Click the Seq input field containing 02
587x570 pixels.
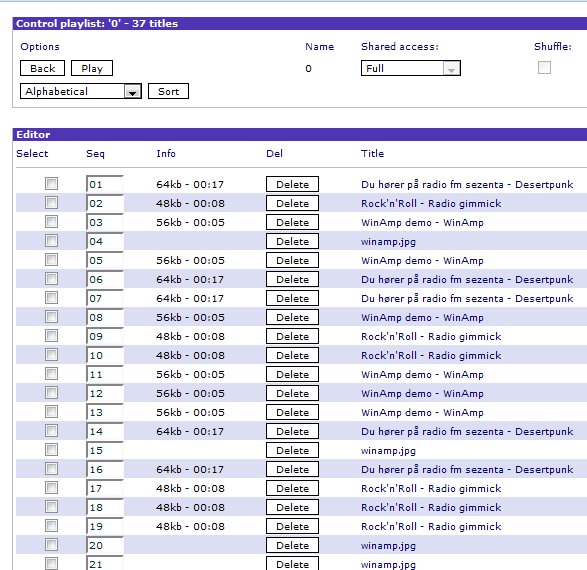click(105, 203)
